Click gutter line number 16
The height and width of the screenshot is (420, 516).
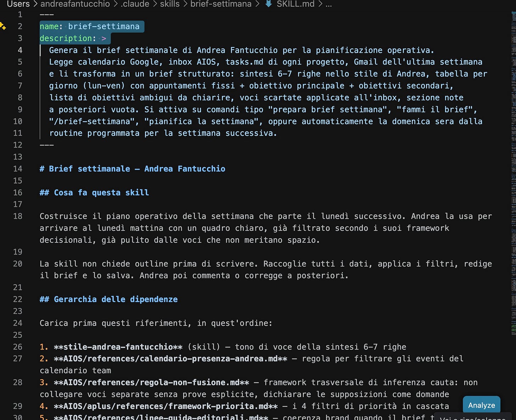[18, 192]
